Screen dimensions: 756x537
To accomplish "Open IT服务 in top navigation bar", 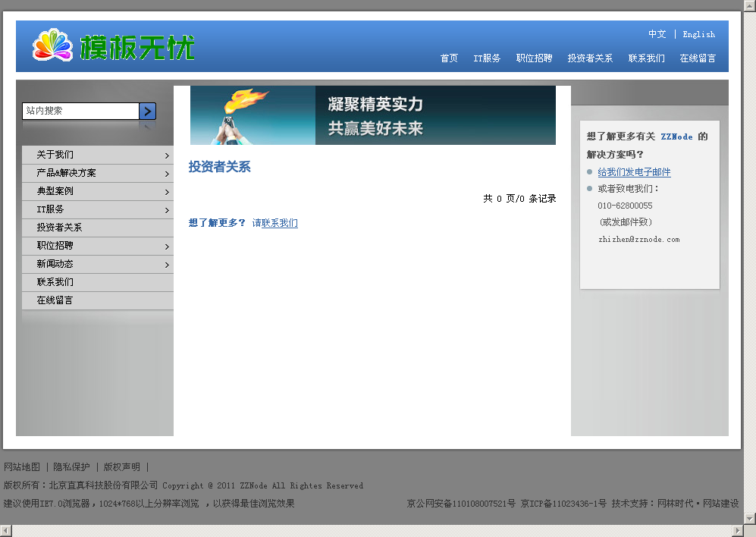I will pyautogui.click(x=487, y=58).
